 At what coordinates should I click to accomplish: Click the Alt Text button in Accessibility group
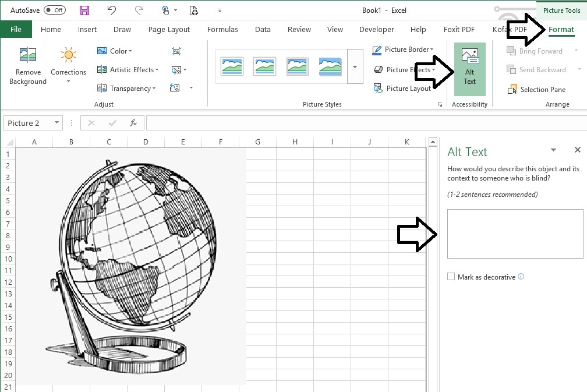[469, 69]
